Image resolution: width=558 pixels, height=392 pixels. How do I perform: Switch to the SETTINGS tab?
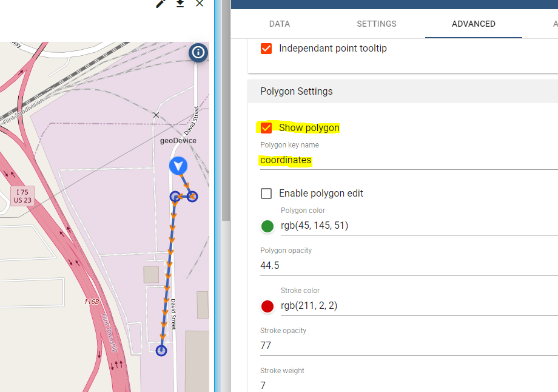point(377,24)
